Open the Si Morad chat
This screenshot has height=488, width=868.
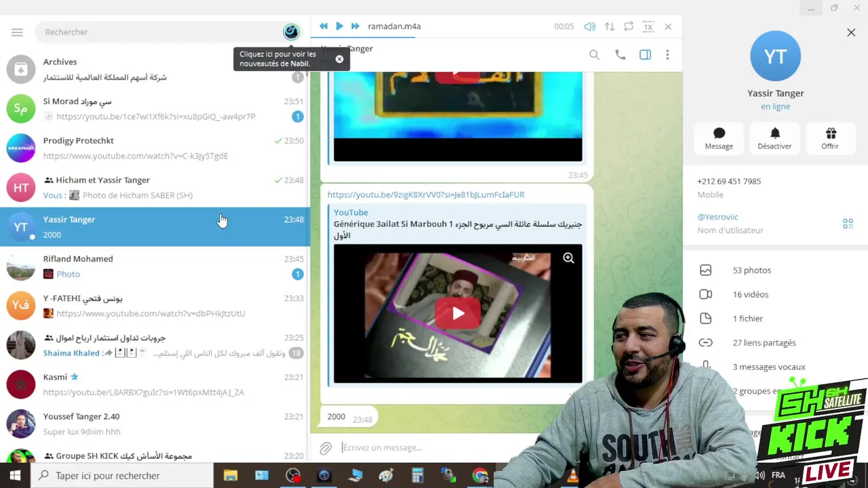[155, 108]
